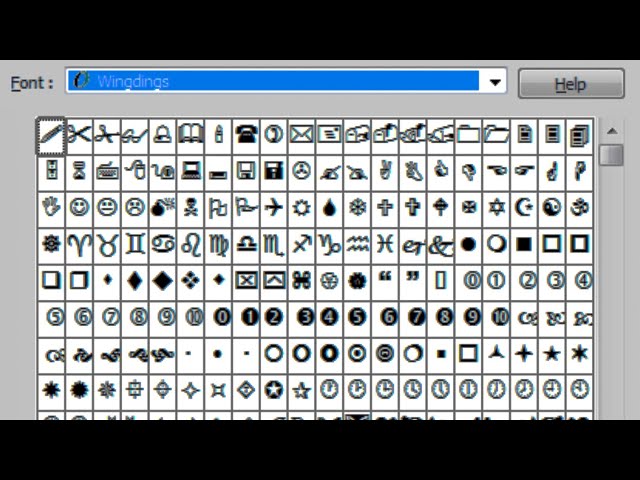Pick the raised open hand symbol

pos(51,207)
